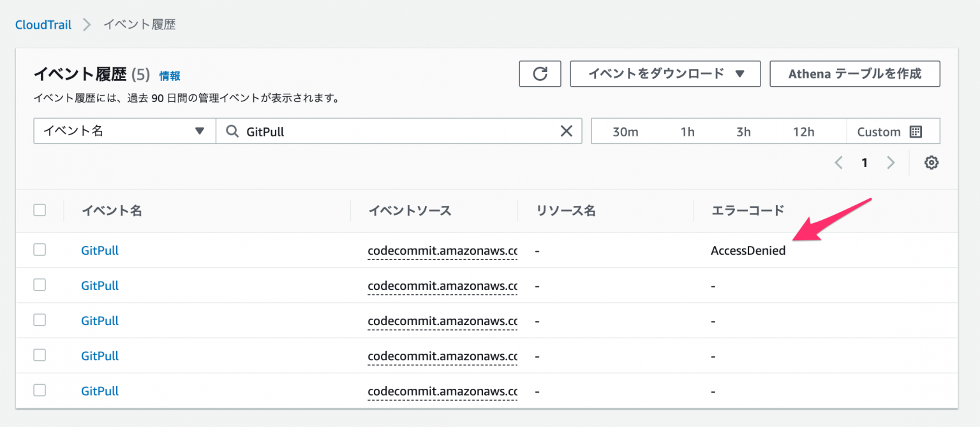Open the イベント名 filter dropdown
980x427 pixels.
[124, 131]
